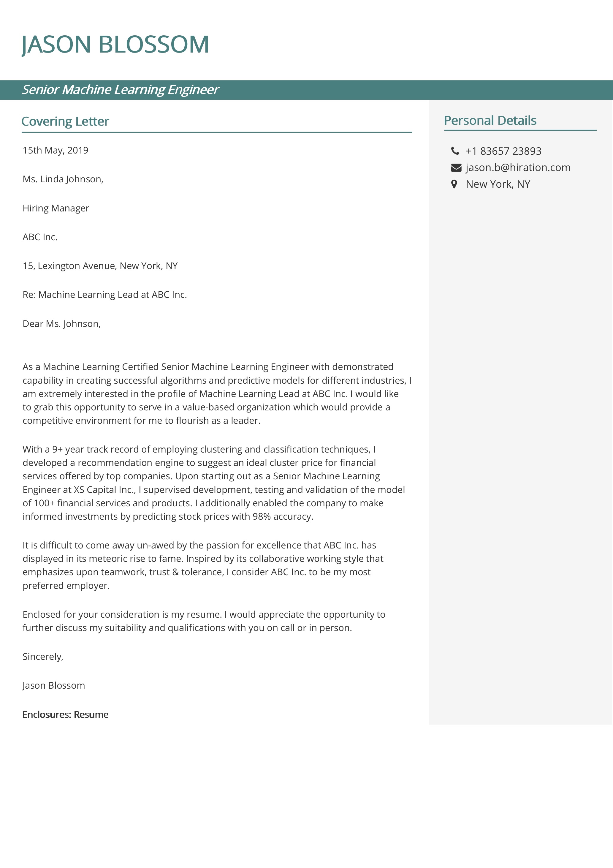Viewport: 613px width, 868px height.
Task: Click the Dear Ms. Johnson salutation
Action: pos(62,324)
